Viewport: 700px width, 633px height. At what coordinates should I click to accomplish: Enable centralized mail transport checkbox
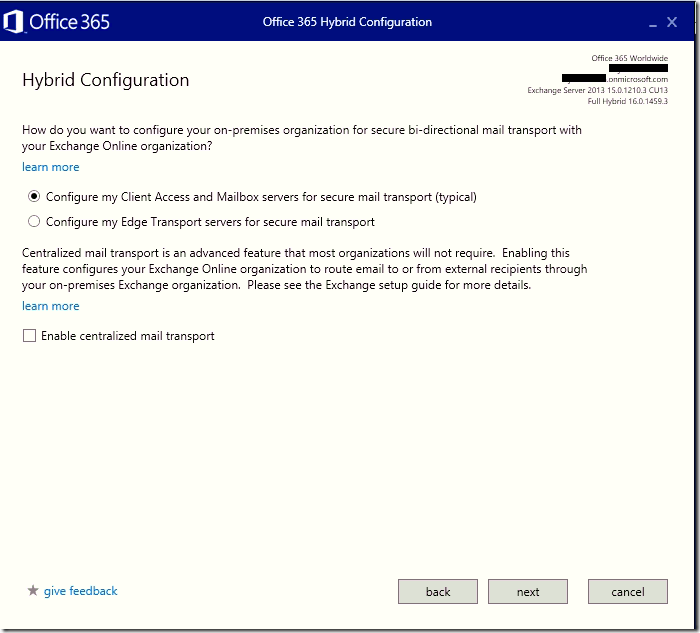[x=29, y=337]
